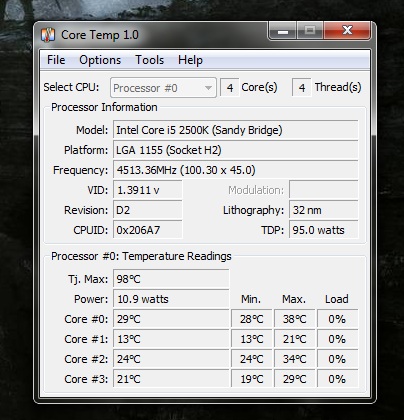Open the Help menu

tap(190, 60)
